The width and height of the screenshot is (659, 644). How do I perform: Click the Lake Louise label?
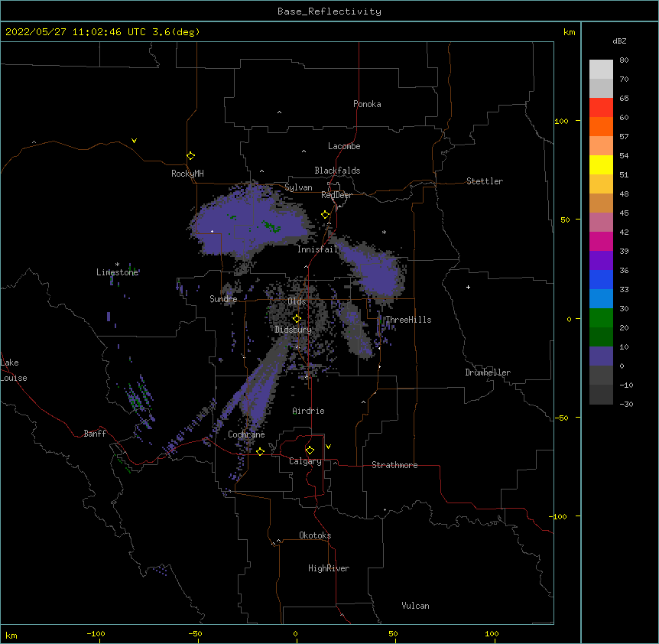coord(14,370)
